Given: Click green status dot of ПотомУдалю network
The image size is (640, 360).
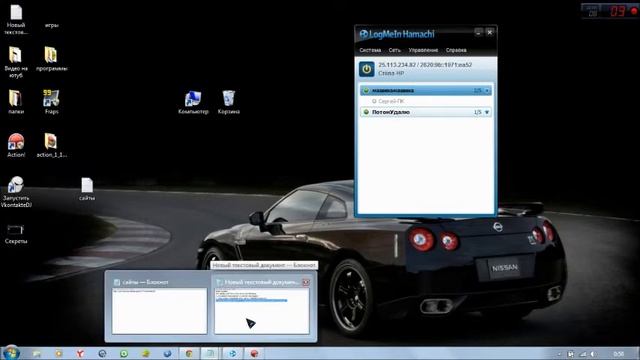Looking at the screenshot, I should click(366, 112).
